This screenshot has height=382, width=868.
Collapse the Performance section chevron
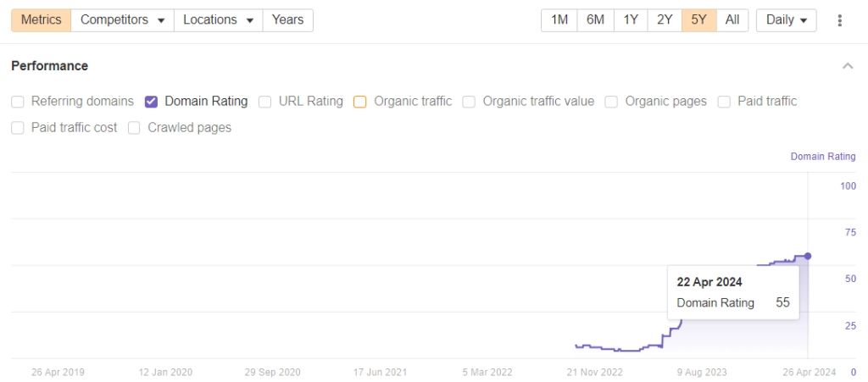pyautogui.click(x=848, y=66)
